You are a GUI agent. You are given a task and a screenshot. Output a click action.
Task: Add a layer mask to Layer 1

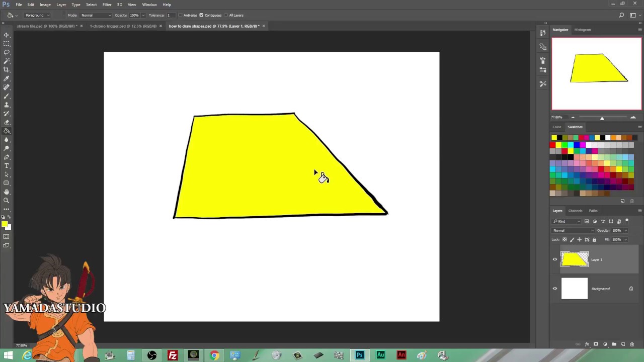(596, 344)
